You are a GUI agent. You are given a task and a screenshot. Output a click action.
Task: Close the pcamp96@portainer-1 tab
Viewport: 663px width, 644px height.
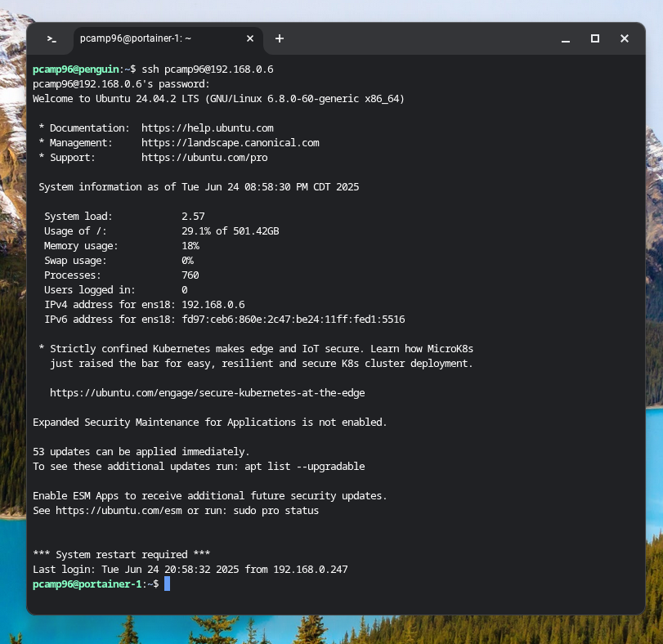pos(250,38)
